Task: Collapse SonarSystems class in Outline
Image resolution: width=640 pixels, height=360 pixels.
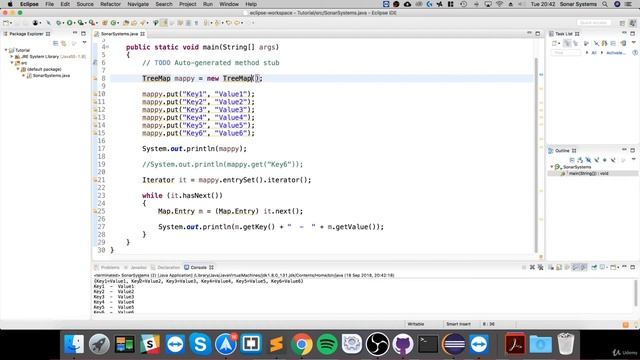Action: tap(552, 167)
